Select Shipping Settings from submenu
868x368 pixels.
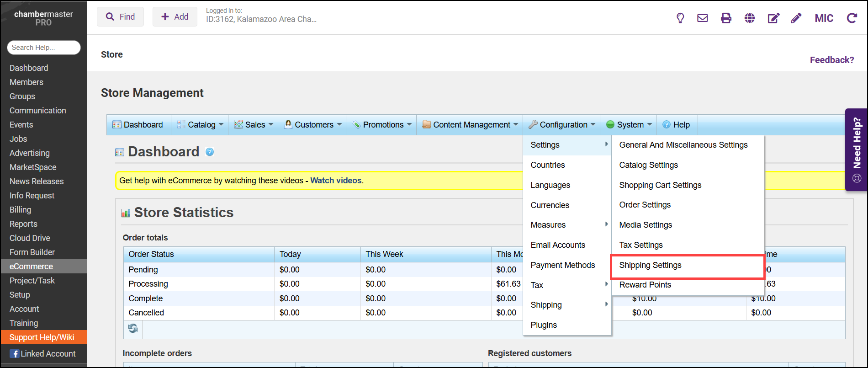pyautogui.click(x=650, y=265)
